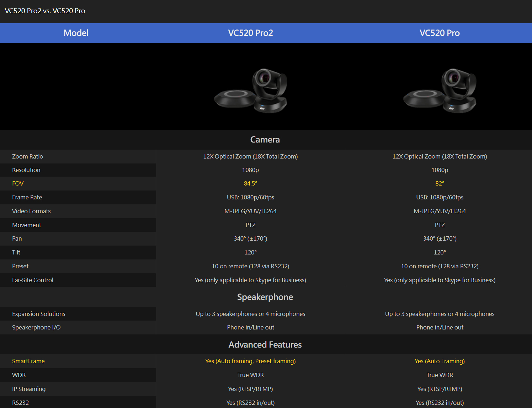Click VC520 Pro '1080p' resolution cell
This screenshot has height=408, width=532.
(x=440, y=170)
